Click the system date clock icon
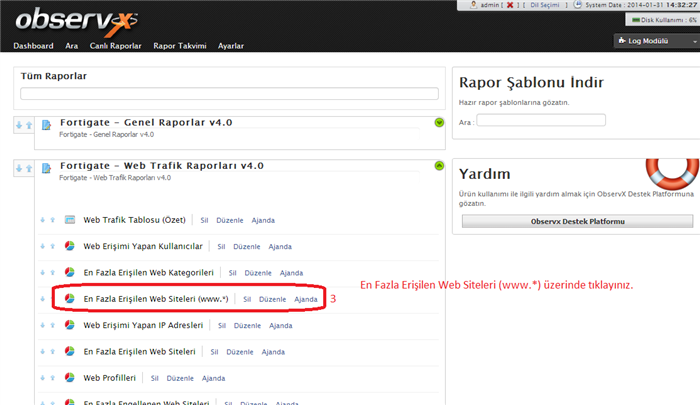The image size is (700, 405). [578, 4]
